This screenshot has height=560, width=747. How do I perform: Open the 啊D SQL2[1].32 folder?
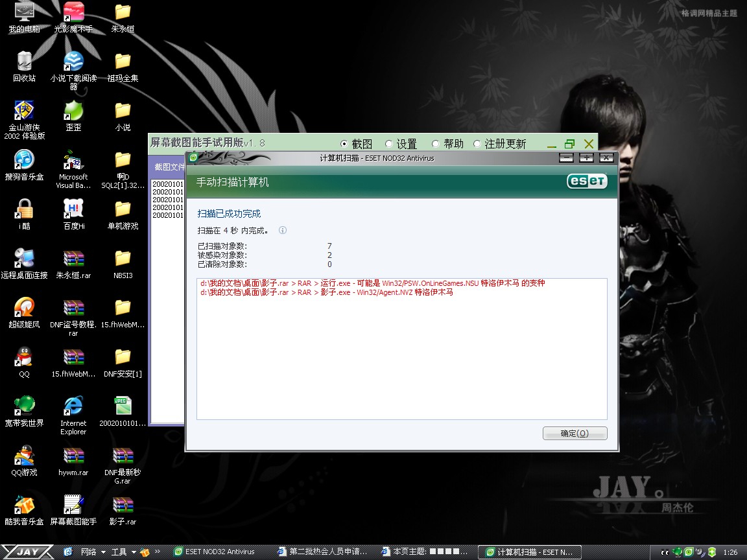pyautogui.click(x=123, y=170)
